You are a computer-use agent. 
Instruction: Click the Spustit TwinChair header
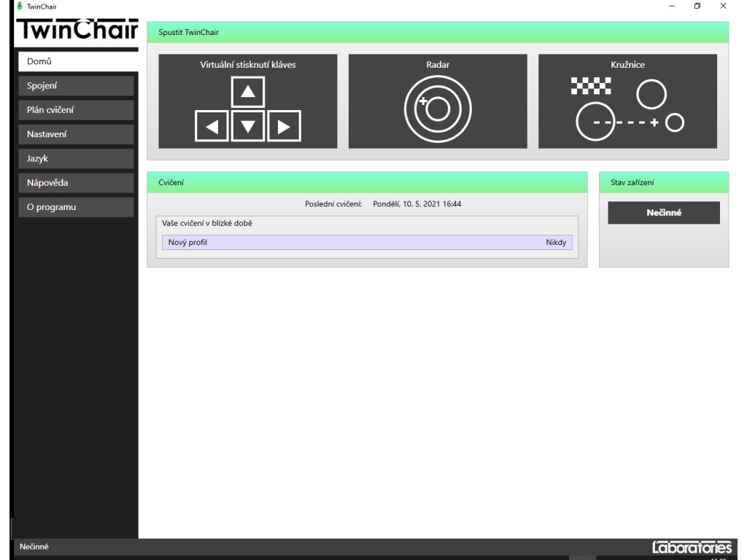pos(438,32)
